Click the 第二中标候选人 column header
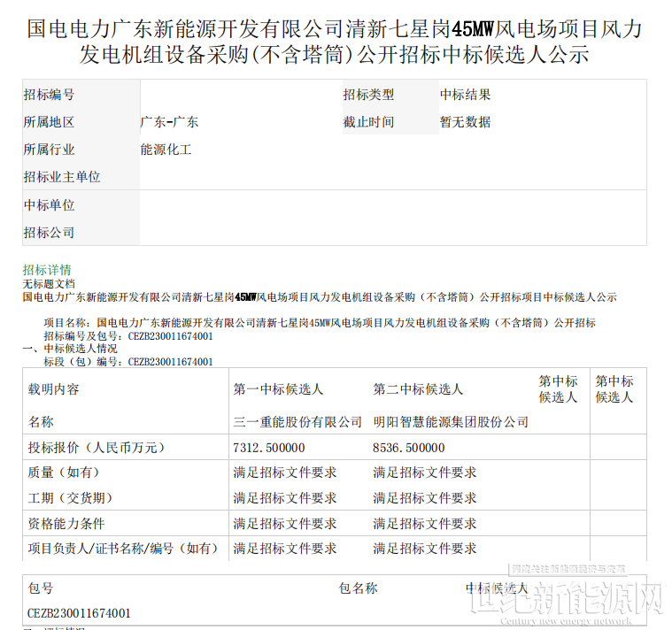The image size is (672, 630). 418,389
